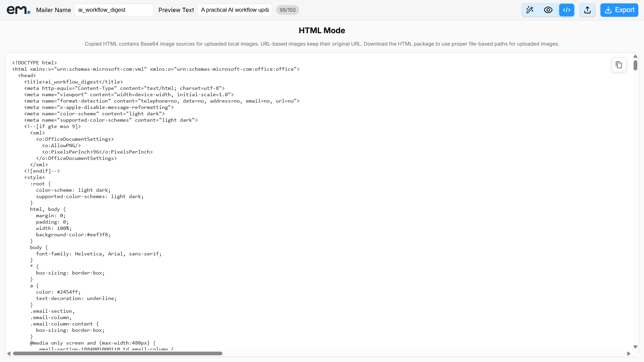Click the .email-column-content line
This screenshot has height=362, width=644.
tap(64, 324)
